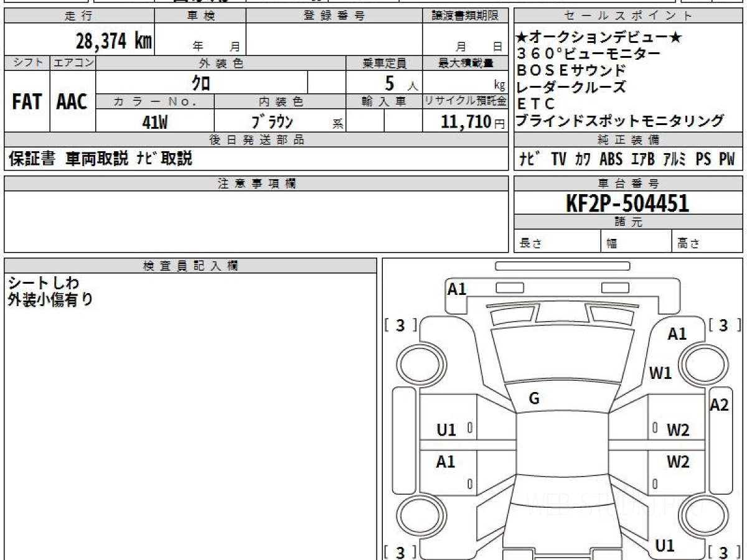
Task: Select chassis number KF2P-504451
Action: [x=627, y=203]
